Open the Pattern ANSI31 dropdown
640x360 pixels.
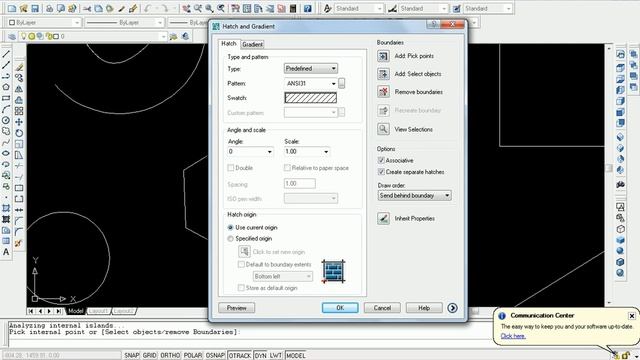pos(311,83)
